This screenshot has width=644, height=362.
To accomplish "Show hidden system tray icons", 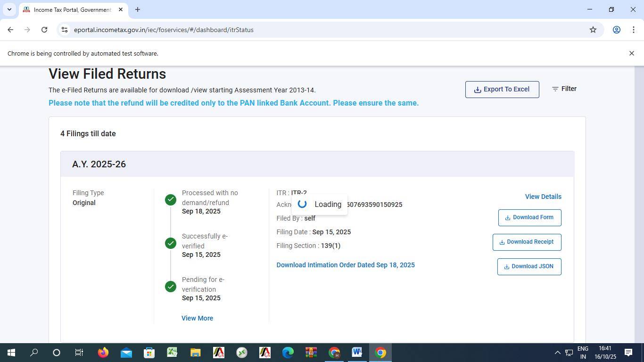I will (x=557, y=353).
